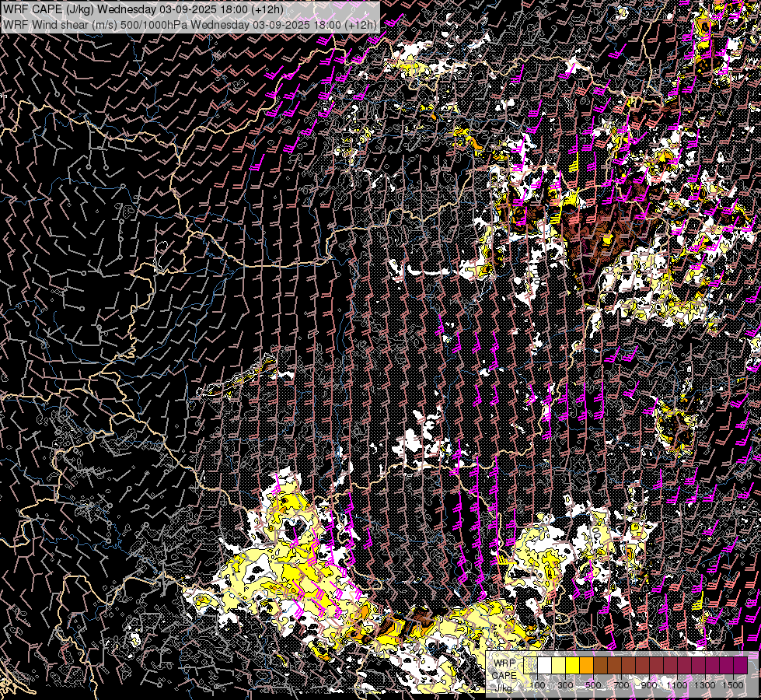Select the stippled first swatch in the CAPE legend
Viewport: 761px width, 700px height.
530,665
